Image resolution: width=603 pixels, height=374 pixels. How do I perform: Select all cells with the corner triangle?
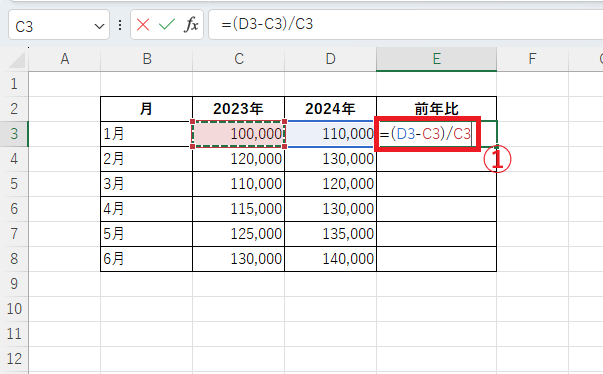click(x=17, y=60)
